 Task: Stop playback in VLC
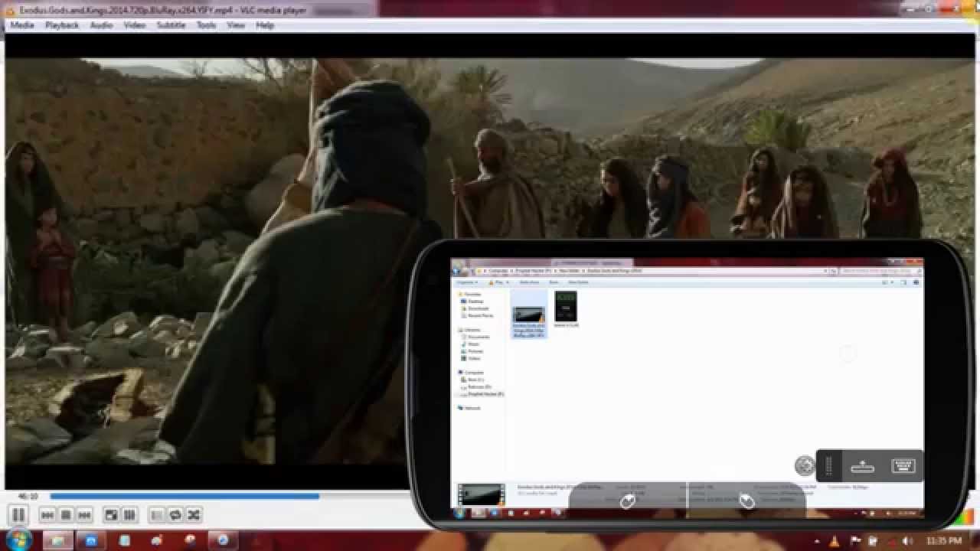point(66,515)
